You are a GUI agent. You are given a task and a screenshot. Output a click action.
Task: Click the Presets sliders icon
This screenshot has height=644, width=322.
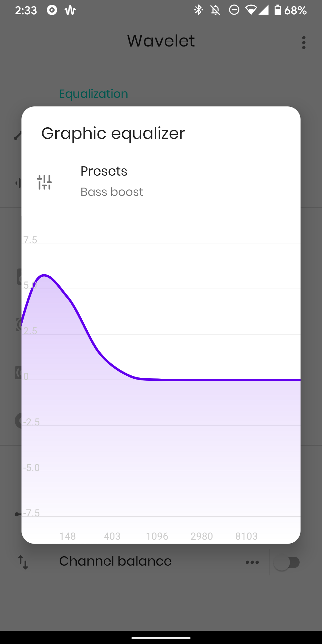(x=44, y=182)
